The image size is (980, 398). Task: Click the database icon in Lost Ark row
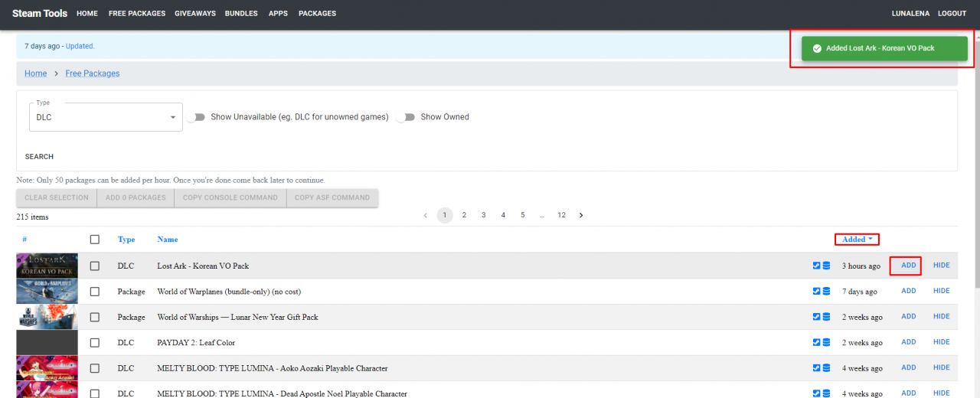click(x=826, y=266)
